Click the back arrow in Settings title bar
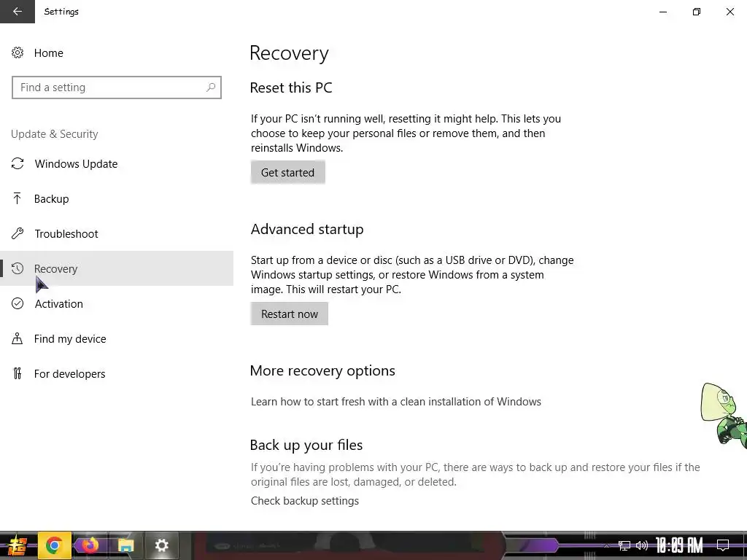The height and width of the screenshot is (560, 747). (x=18, y=12)
